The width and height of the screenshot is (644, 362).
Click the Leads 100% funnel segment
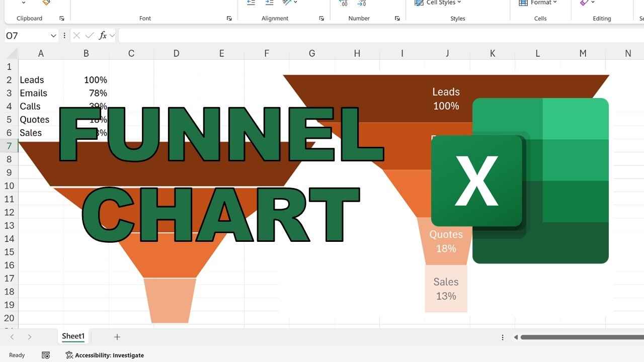446,99
